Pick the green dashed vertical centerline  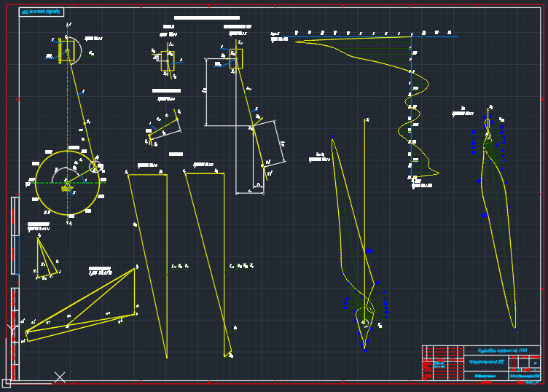click(68, 109)
